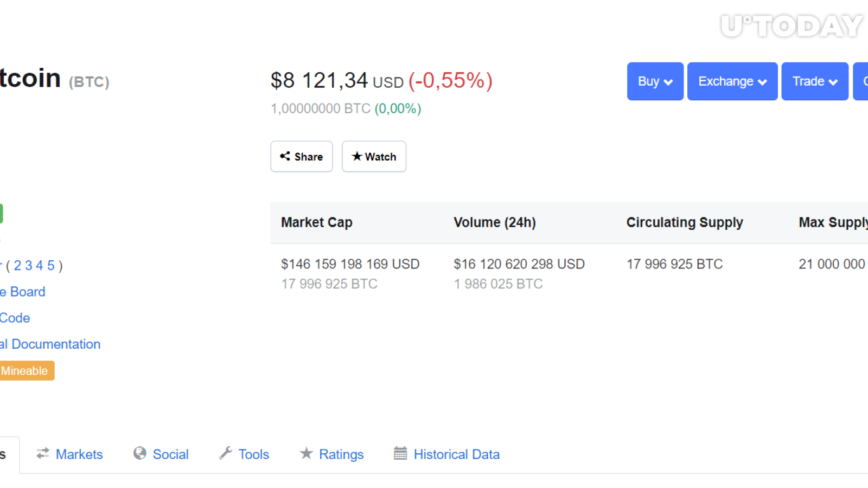This screenshot has width=868, height=488.
Task: Click the Buy button chevron arrow
Action: pos(668,82)
